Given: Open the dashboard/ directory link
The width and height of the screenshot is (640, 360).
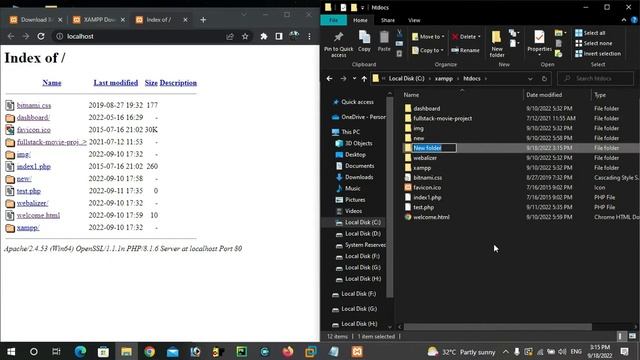Looking at the screenshot, I should (x=33, y=118).
